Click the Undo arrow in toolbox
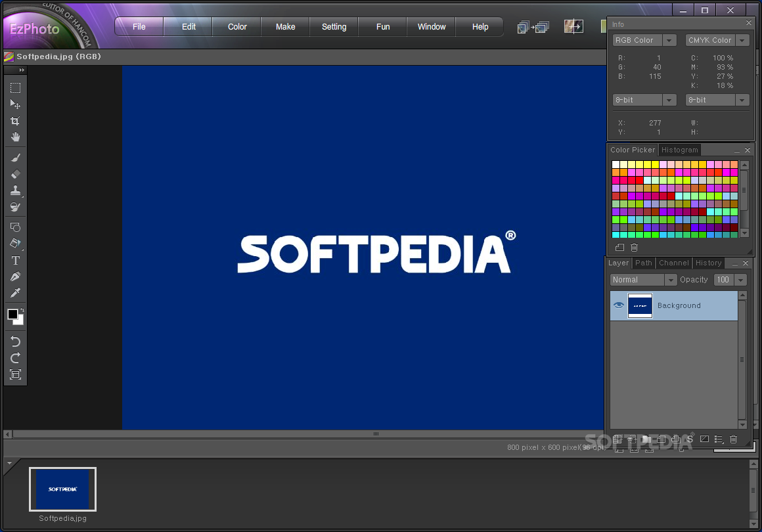The height and width of the screenshot is (532, 762). point(16,342)
